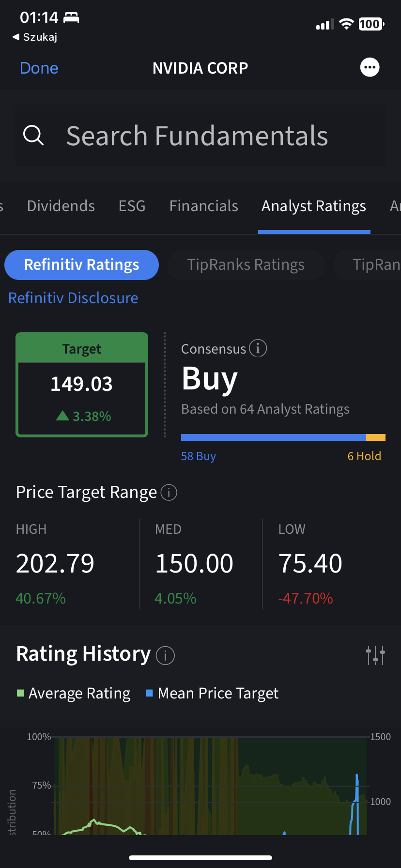Open the three-dot more options menu

370,68
